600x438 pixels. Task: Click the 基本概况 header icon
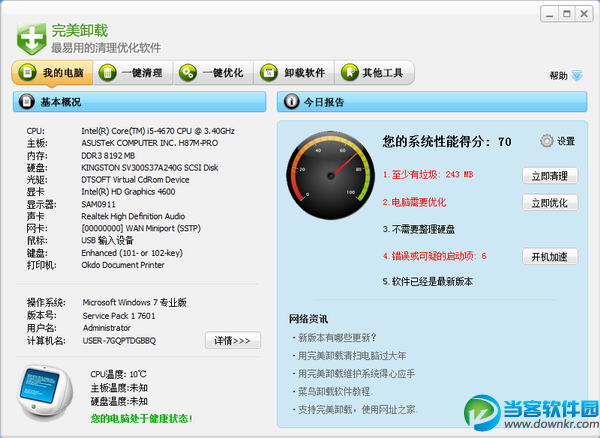point(27,102)
